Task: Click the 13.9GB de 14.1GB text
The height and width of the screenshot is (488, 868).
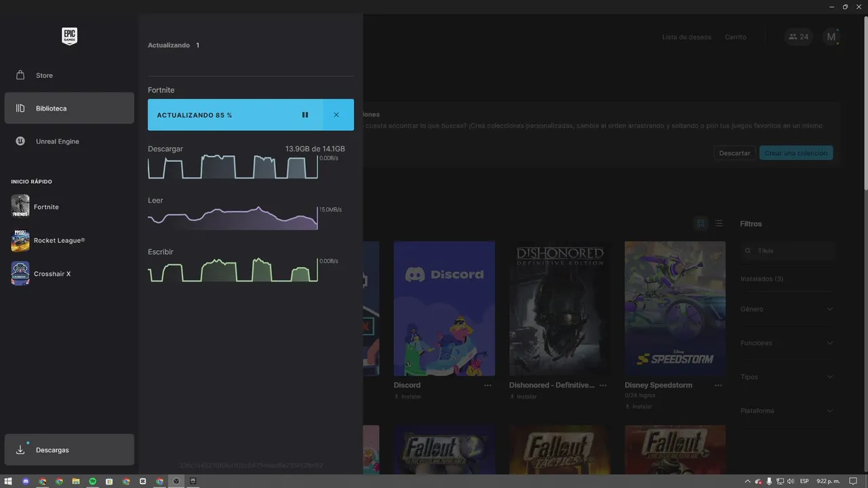Action: pos(315,149)
